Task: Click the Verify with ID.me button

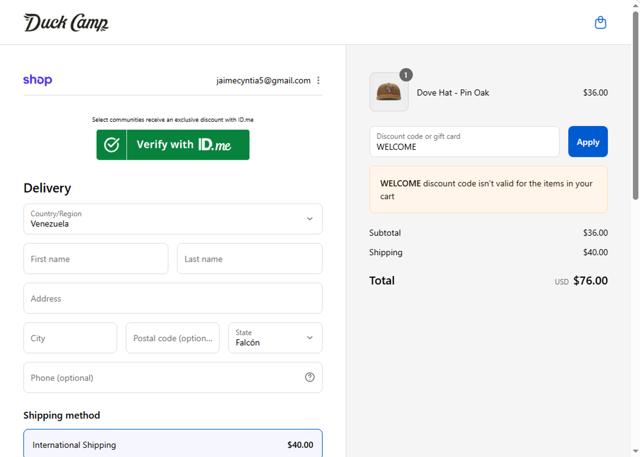Action: coord(173,145)
